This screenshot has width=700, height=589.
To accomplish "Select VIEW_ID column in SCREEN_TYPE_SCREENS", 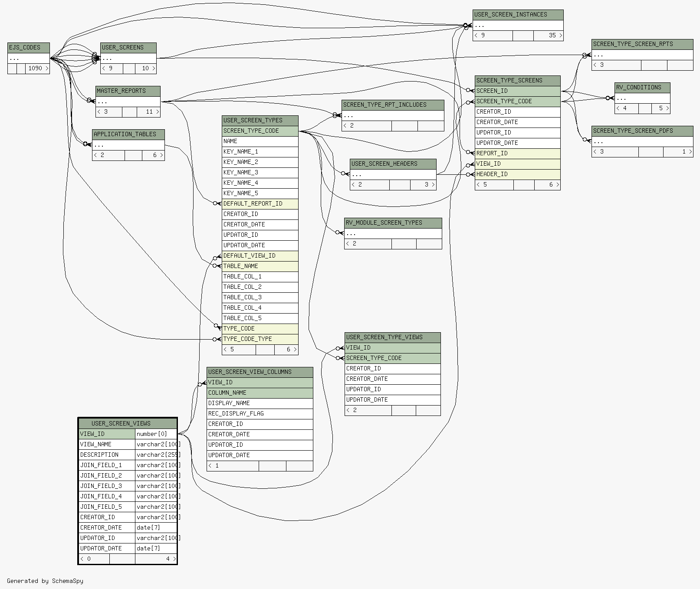I will tap(518, 164).
